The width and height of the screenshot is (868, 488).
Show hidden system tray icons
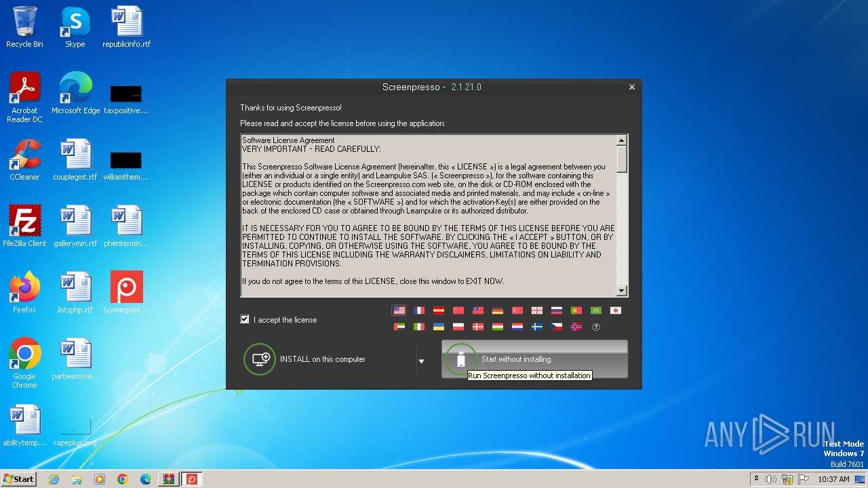pyautogui.click(x=756, y=479)
